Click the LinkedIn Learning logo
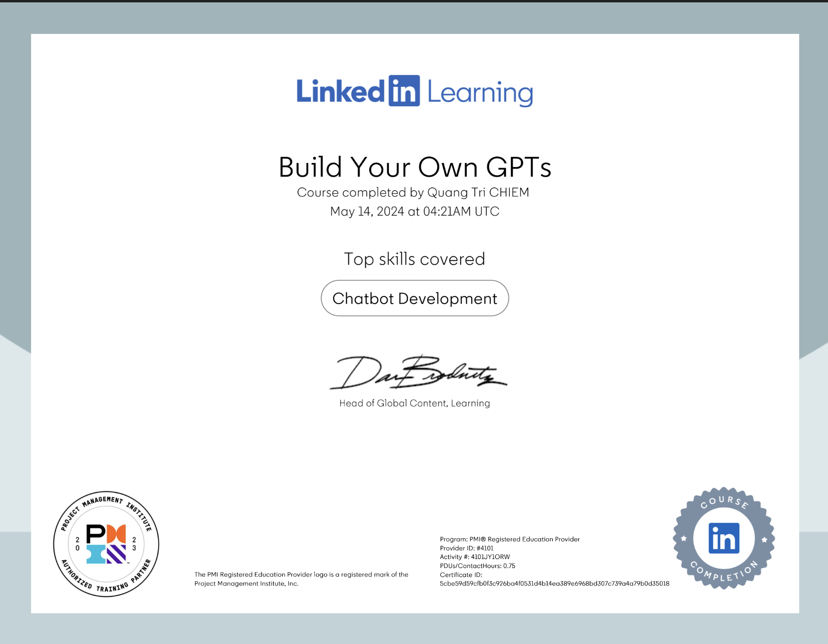This screenshot has height=644, width=828. (x=414, y=91)
